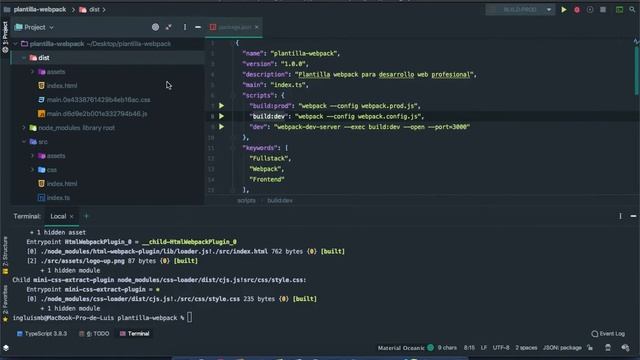
Task: Open the Event Log
Action: tap(608, 334)
